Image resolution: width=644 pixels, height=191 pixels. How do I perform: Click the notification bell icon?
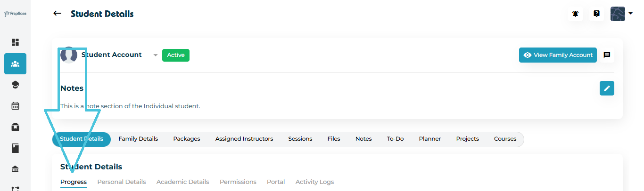576,14
